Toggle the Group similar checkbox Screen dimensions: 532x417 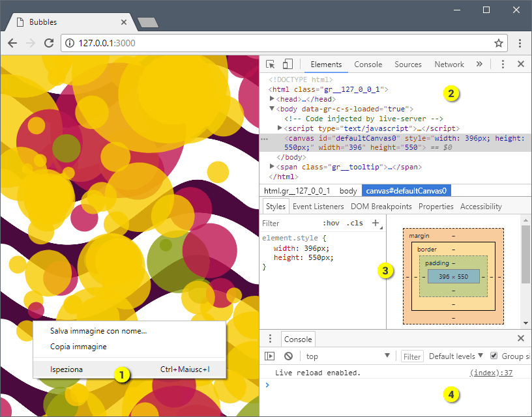[x=494, y=356]
